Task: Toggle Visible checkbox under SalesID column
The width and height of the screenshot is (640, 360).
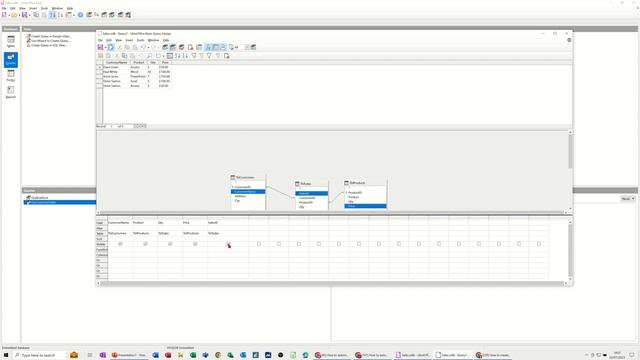Action: click(x=228, y=244)
